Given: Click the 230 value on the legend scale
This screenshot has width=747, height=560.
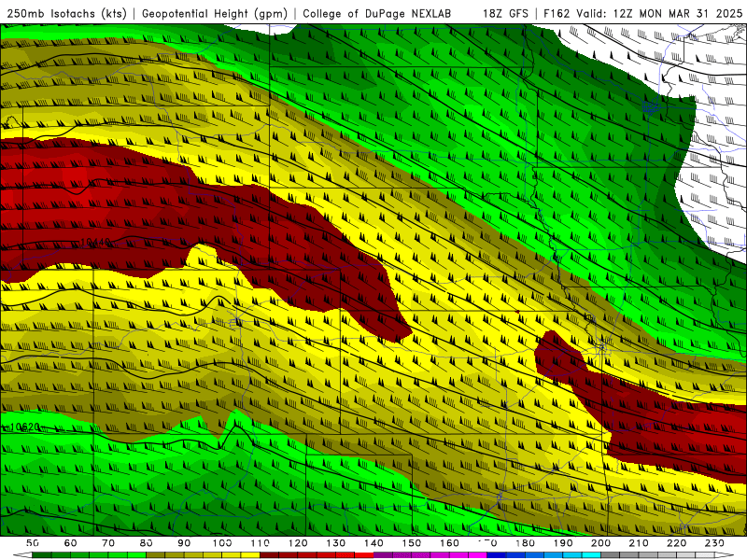Looking at the screenshot, I should click(714, 543).
